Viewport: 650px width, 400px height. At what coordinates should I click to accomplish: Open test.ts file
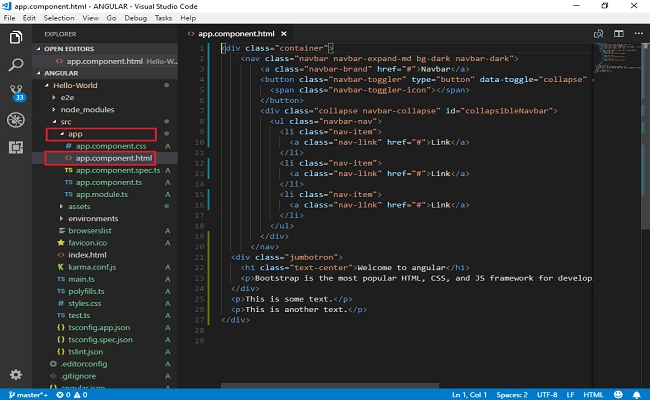pos(105,315)
